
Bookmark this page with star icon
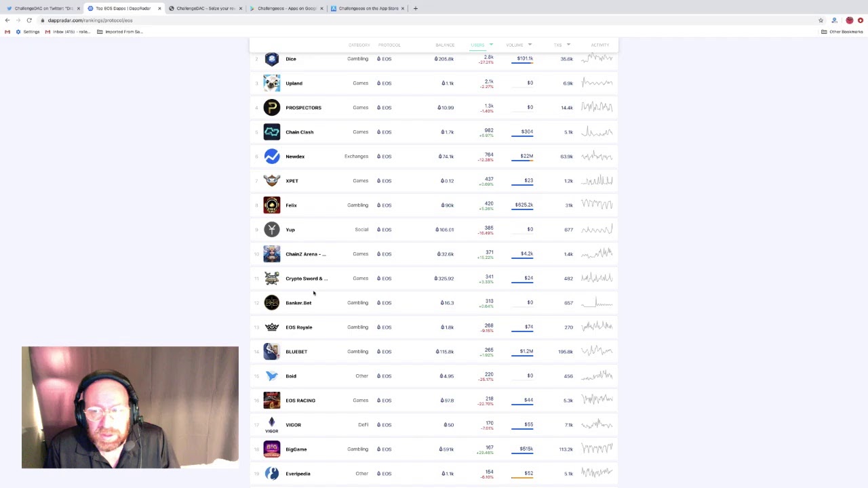(x=821, y=20)
